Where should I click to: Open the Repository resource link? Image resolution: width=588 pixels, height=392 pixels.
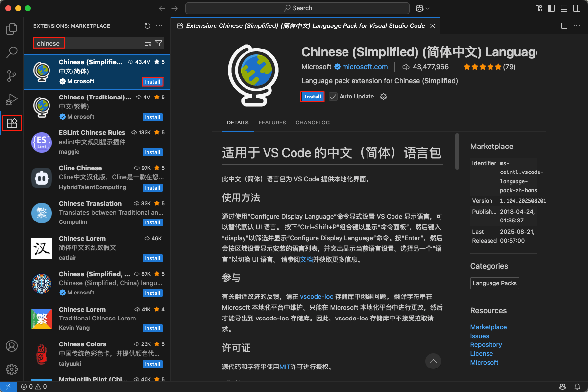[x=486, y=344]
